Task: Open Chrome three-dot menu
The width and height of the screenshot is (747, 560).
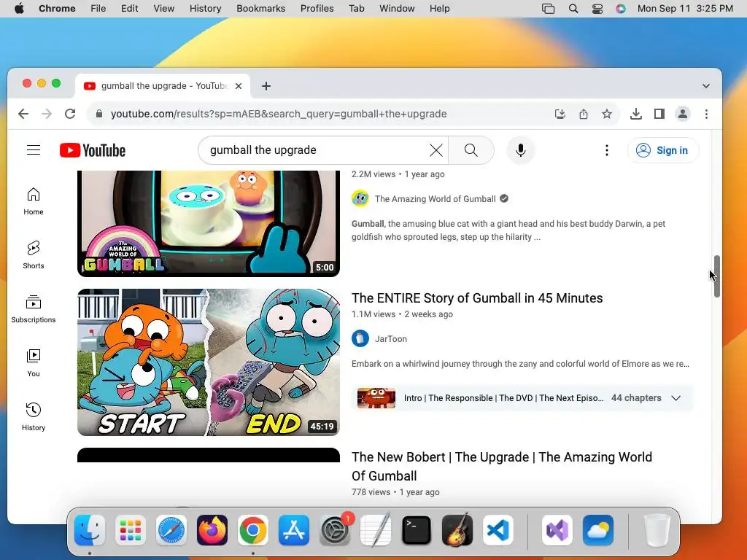Action: pyautogui.click(x=706, y=114)
